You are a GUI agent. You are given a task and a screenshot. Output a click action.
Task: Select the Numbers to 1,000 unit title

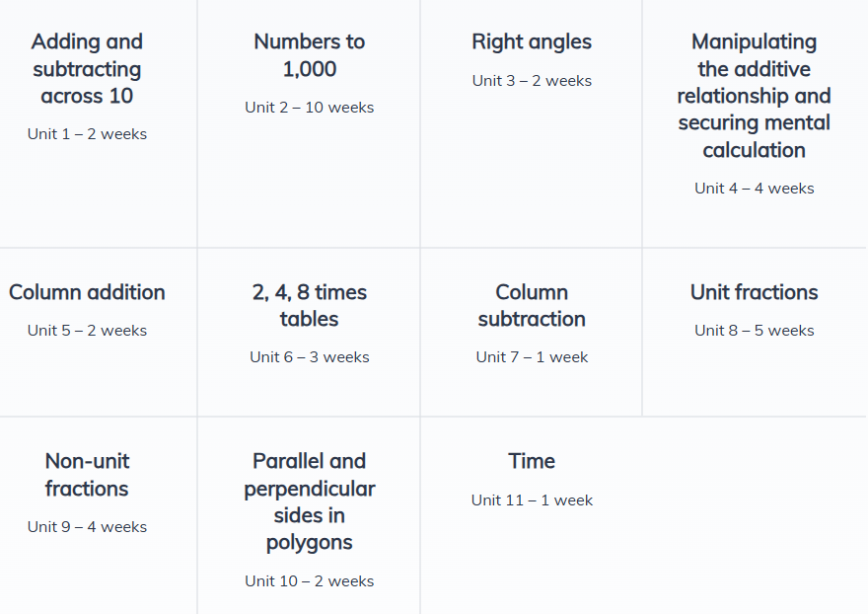pyautogui.click(x=309, y=55)
